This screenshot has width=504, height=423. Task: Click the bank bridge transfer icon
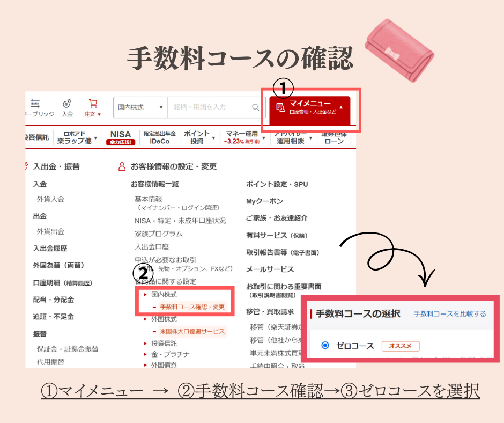(35, 104)
